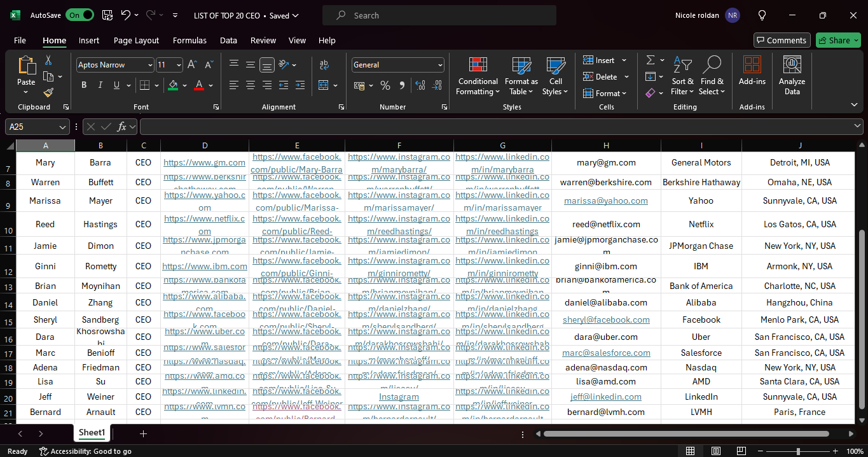Click the Save disk icon
The width and height of the screenshot is (868, 457).
[x=107, y=15]
